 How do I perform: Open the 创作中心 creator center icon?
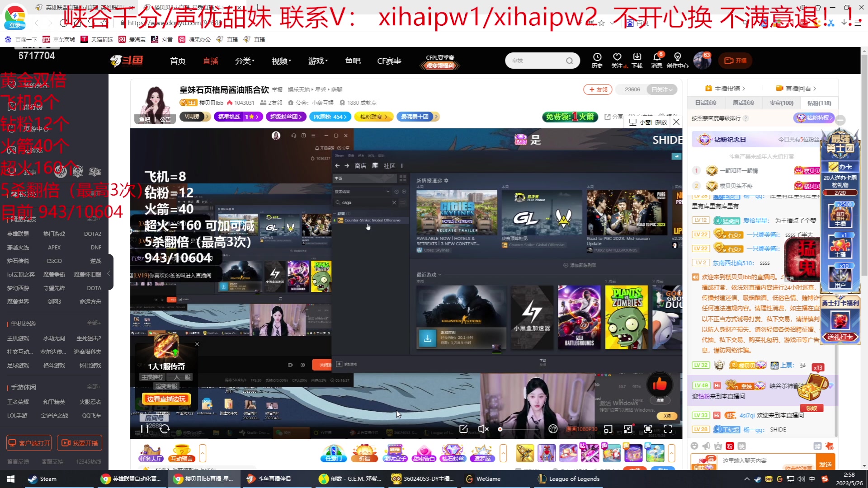point(677,61)
